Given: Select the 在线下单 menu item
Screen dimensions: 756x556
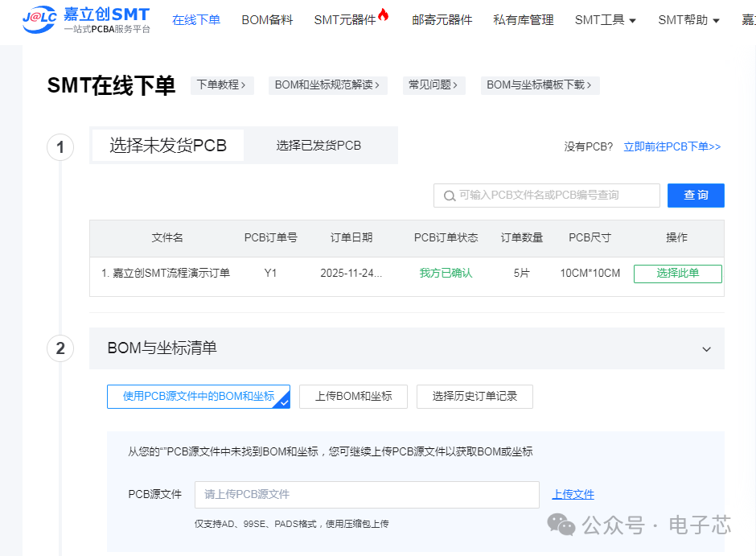Looking at the screenshot, I should coord(196,19).
